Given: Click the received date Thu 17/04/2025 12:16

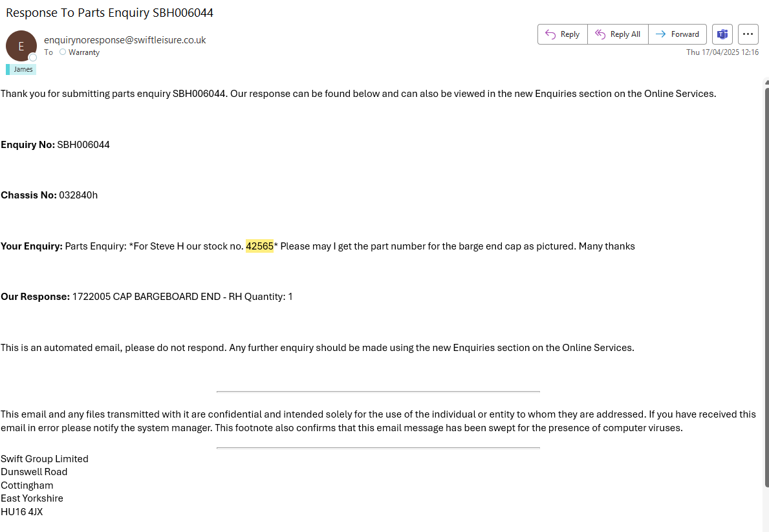Looking at the screenshot, I should (722, 52).
